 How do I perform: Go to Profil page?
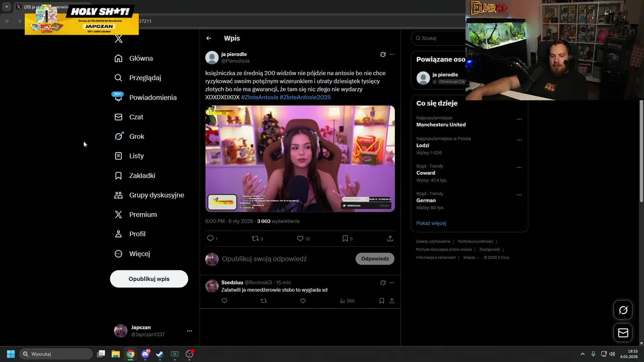pos(130,234)
